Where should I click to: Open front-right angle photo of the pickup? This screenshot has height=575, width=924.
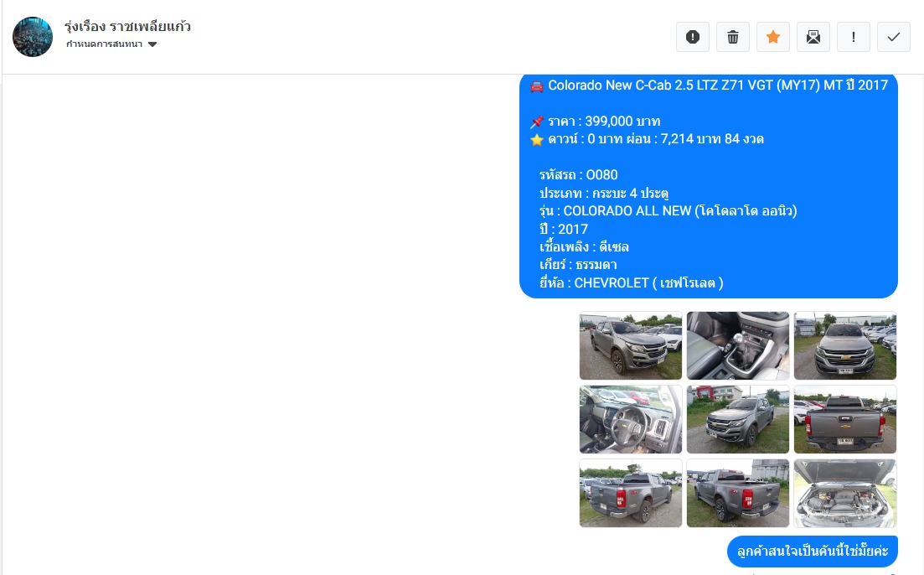tap(738, 419)
